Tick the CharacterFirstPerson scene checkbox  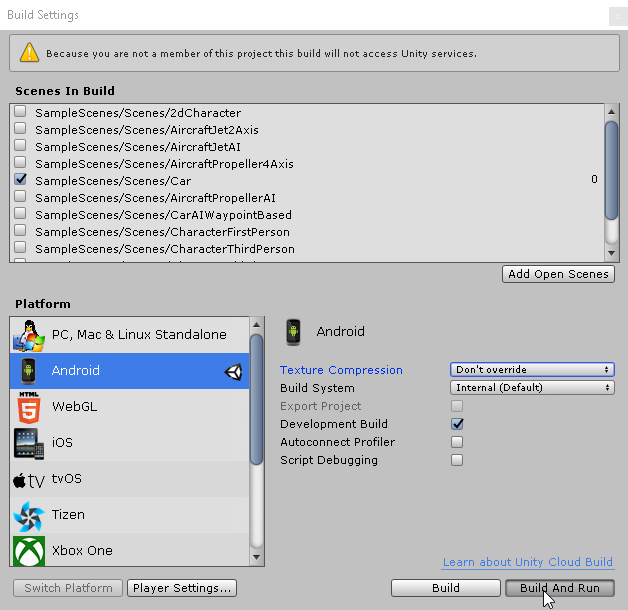20,230
